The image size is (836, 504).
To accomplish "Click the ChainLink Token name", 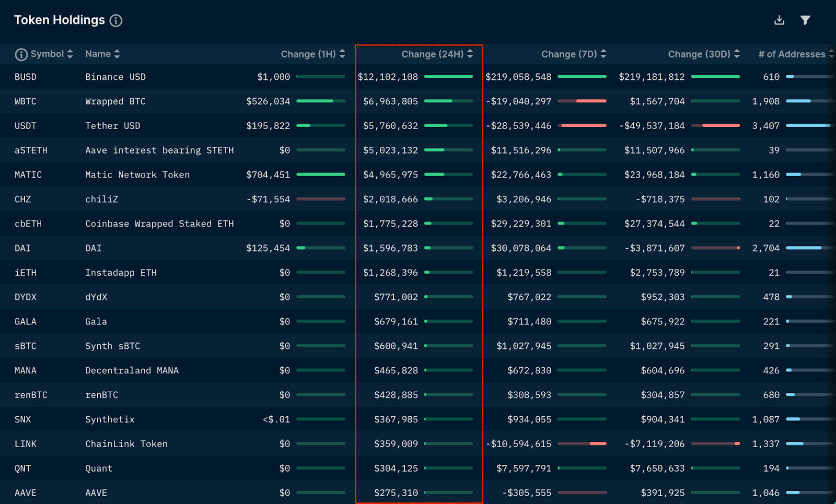I will pyautogui.click(x=126, y=444).
